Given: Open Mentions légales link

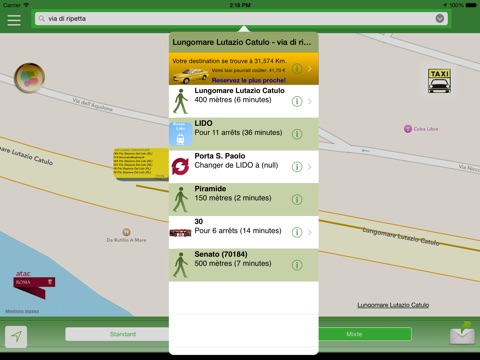Looking at the screenshot, I should click(x=22, y=311).
